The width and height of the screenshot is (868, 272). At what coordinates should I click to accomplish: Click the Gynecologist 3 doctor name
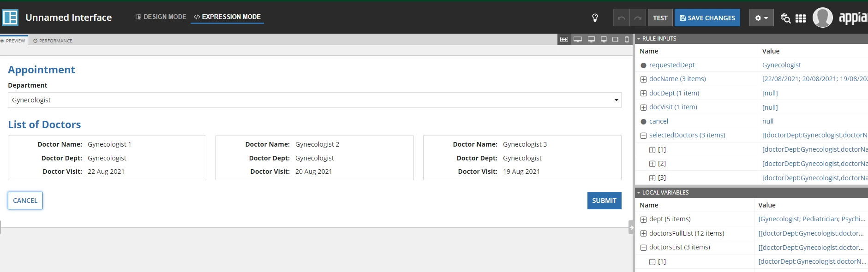coord(525,144)
